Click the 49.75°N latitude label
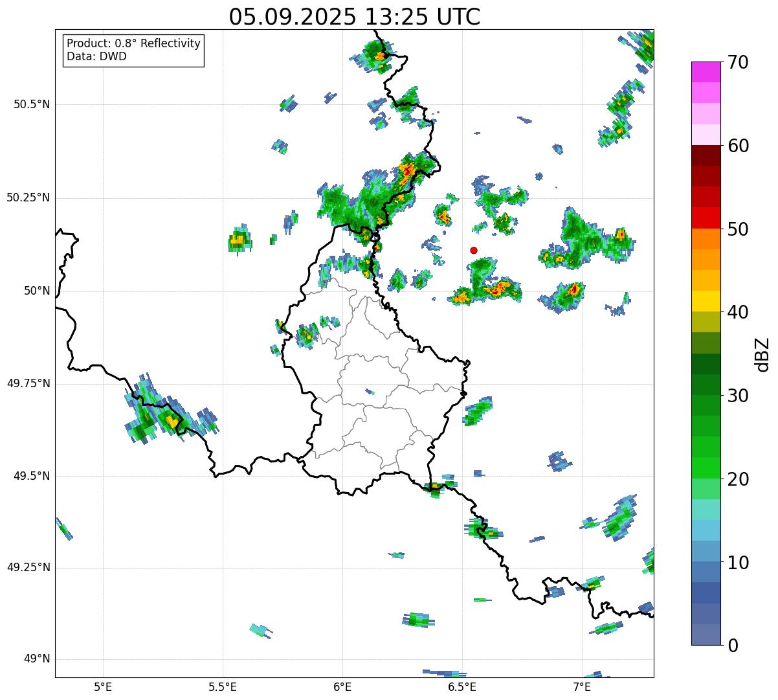Viewport: 778px width, 700px height. point(28,383)
